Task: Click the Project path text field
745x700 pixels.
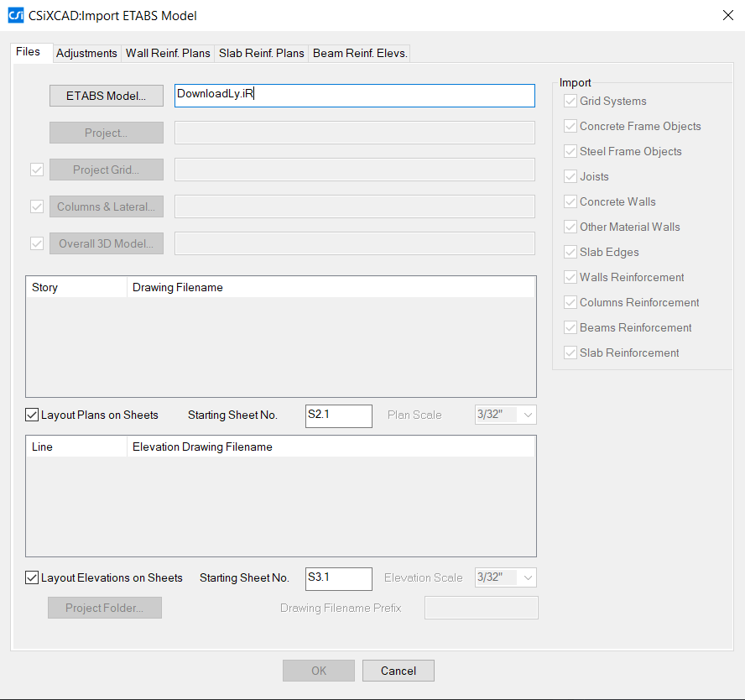Action: (354, 133)
